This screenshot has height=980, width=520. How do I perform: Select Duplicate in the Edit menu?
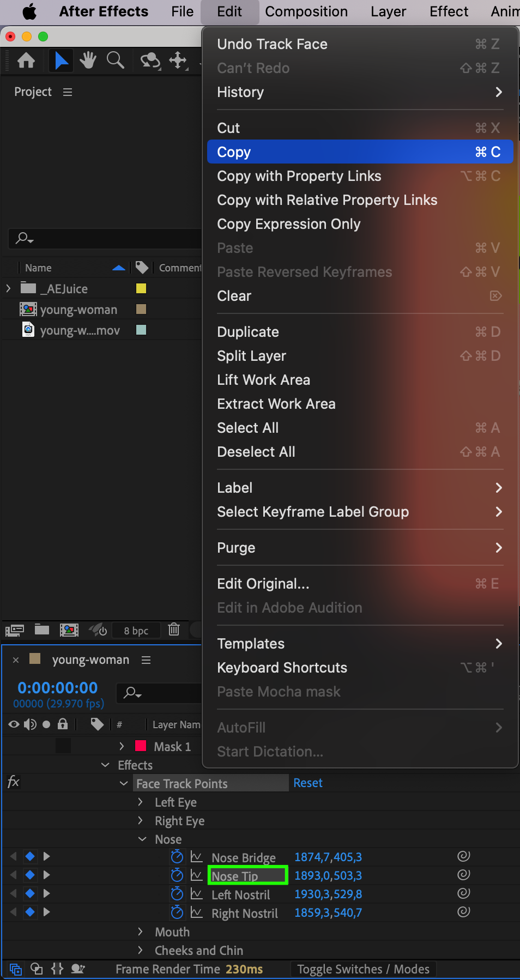(248, 332)
